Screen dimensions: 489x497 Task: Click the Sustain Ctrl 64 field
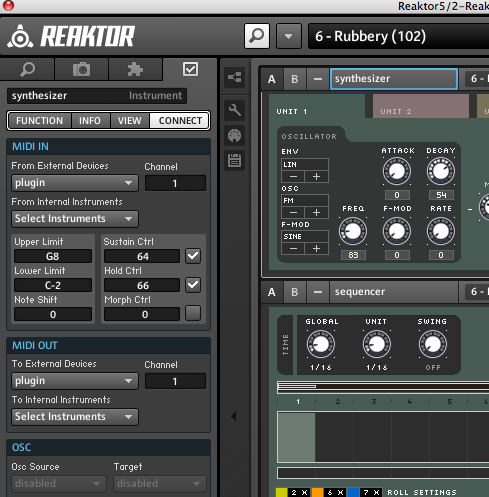point(142,256)
